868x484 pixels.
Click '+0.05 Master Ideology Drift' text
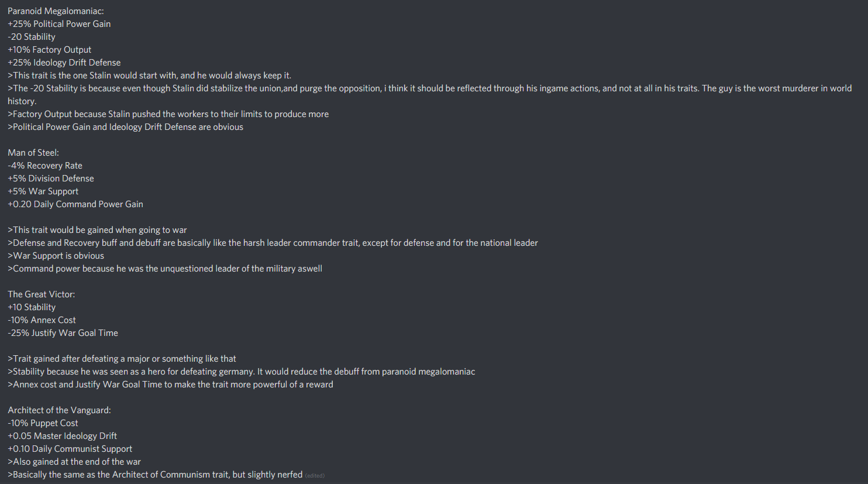click(63, 436)
